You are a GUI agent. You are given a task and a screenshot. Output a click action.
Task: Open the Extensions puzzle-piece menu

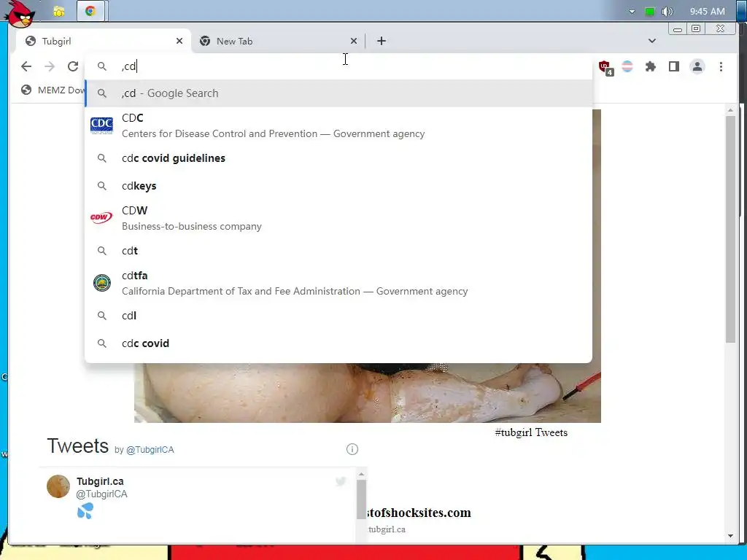[650, 66]
